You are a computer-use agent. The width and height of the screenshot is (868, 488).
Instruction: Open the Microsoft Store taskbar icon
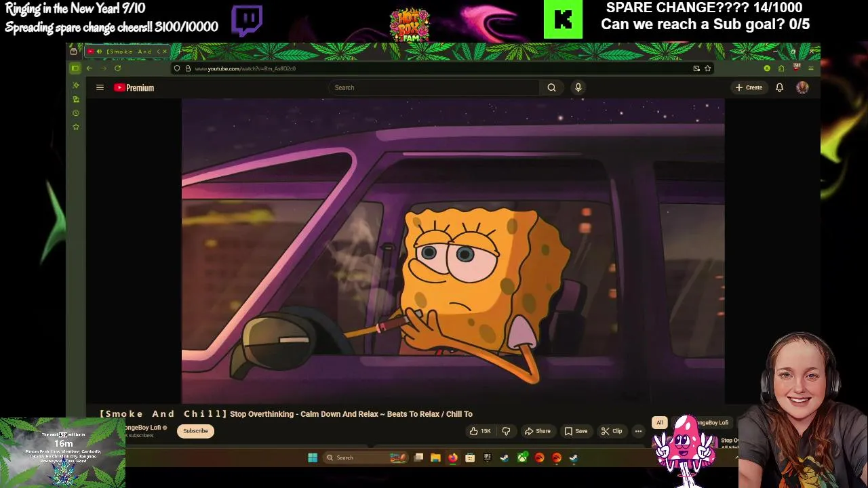pos(470,457)
